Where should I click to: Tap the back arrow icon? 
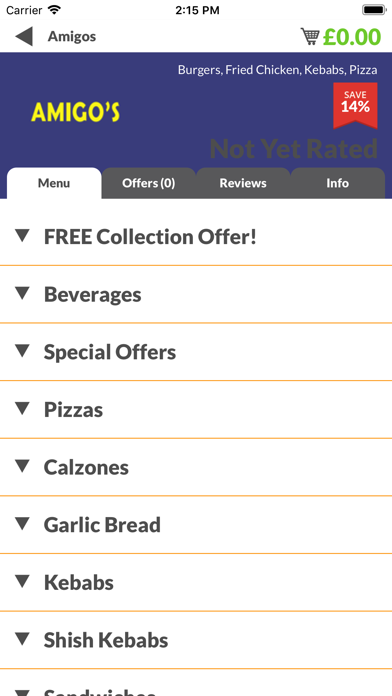click(24, 36)
